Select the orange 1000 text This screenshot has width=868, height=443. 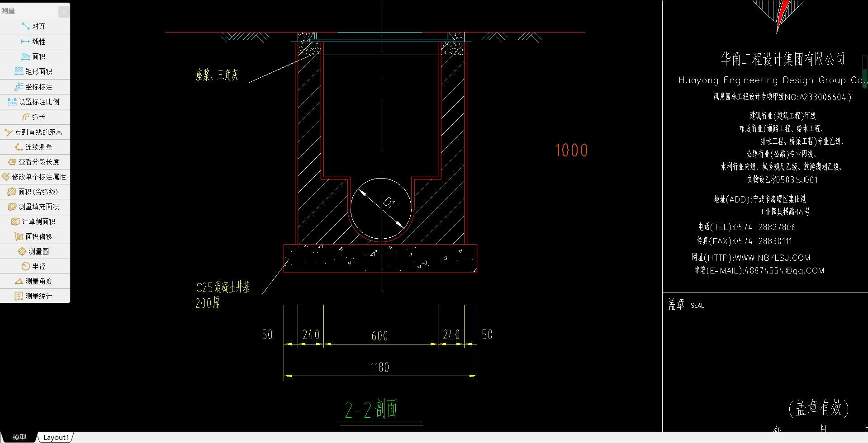coord(571,151)
